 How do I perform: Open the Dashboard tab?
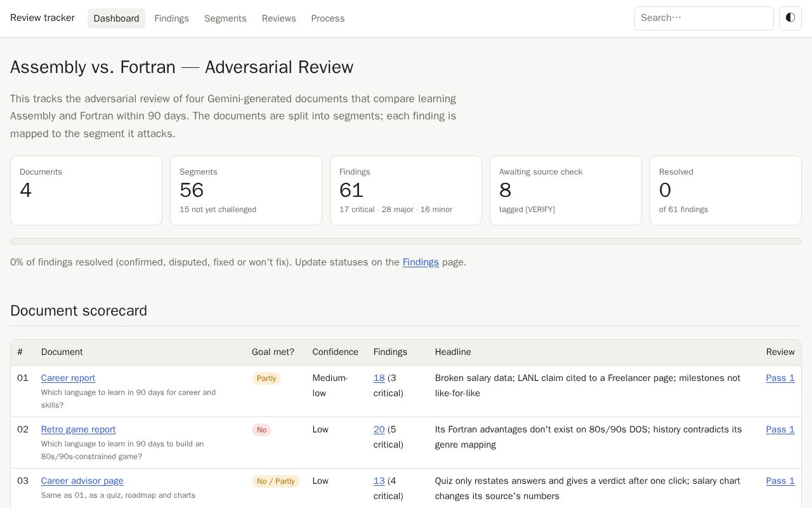pos(116,18)
